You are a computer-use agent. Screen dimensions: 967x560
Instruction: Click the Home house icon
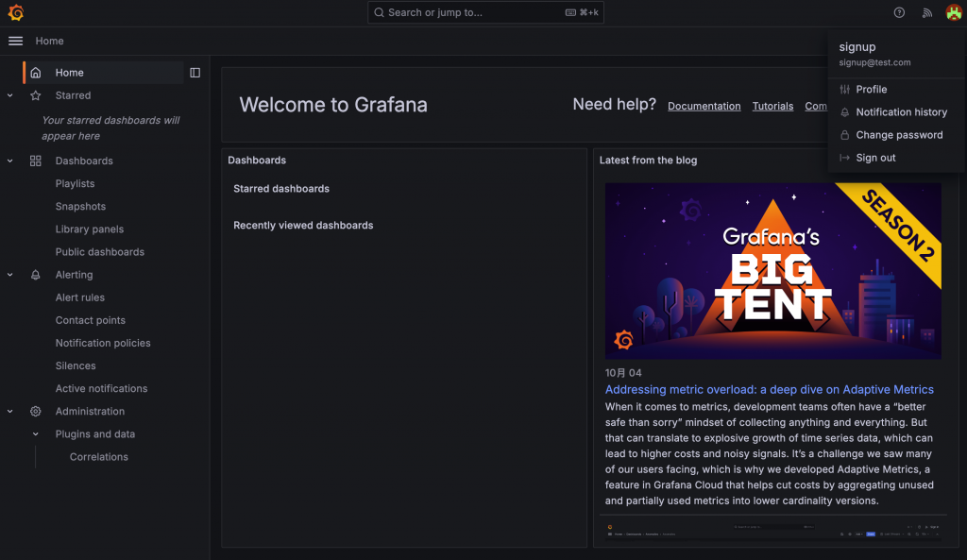[x=36, y=73]
